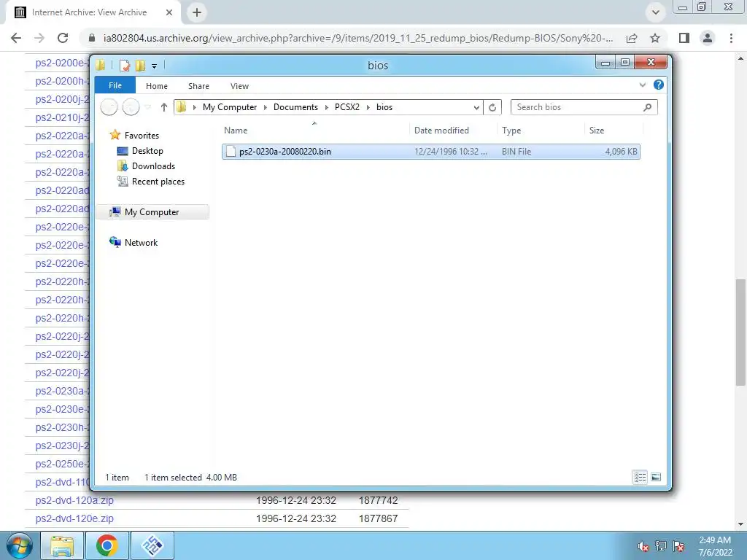Expand the arrow after PCSX2 breadcrumb
The width and height of the screenshot is (747, 560).
pyautogui.click(x=368, y=107)
